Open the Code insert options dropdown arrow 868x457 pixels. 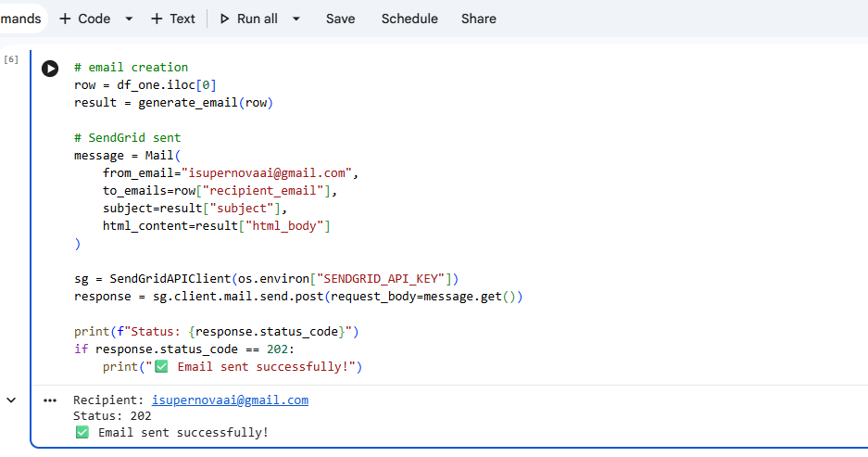(129, 19)
